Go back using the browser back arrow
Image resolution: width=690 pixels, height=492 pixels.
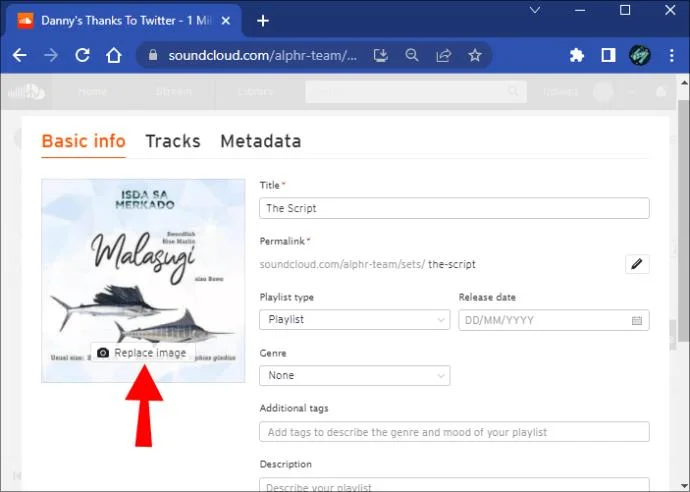(20, 55)
